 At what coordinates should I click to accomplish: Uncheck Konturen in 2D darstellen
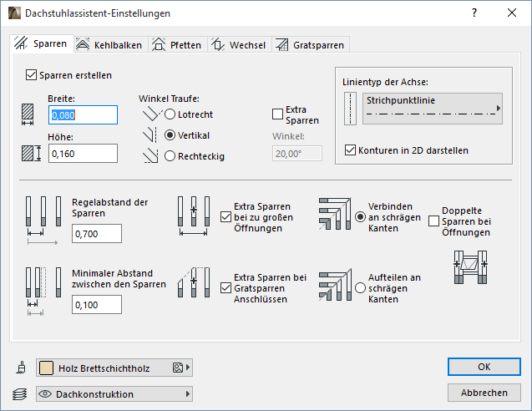click(x=350, y=150)
